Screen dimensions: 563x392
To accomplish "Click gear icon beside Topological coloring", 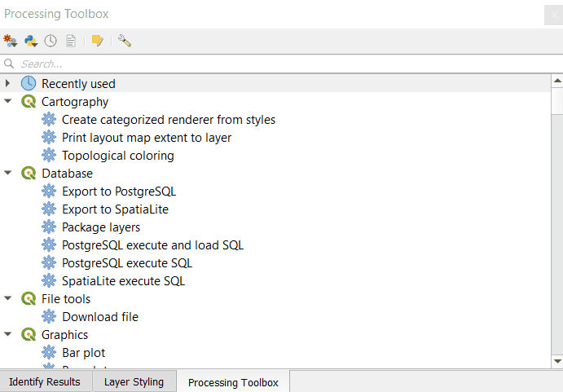I will click(49, 155).
